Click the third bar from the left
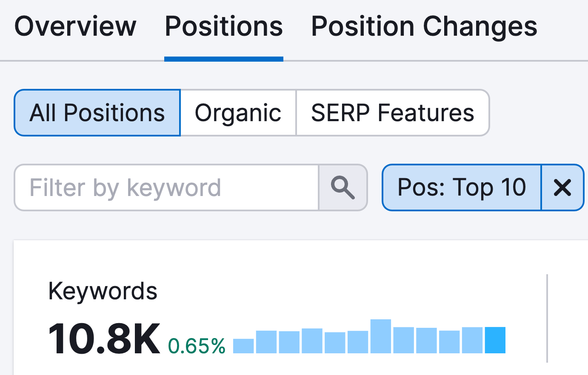 (289, 342)
